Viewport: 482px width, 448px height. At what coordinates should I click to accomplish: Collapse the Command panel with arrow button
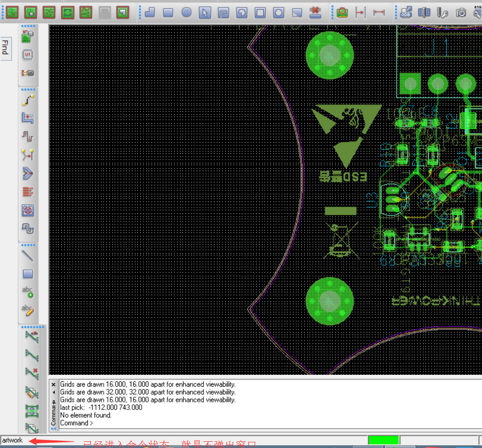54,392
